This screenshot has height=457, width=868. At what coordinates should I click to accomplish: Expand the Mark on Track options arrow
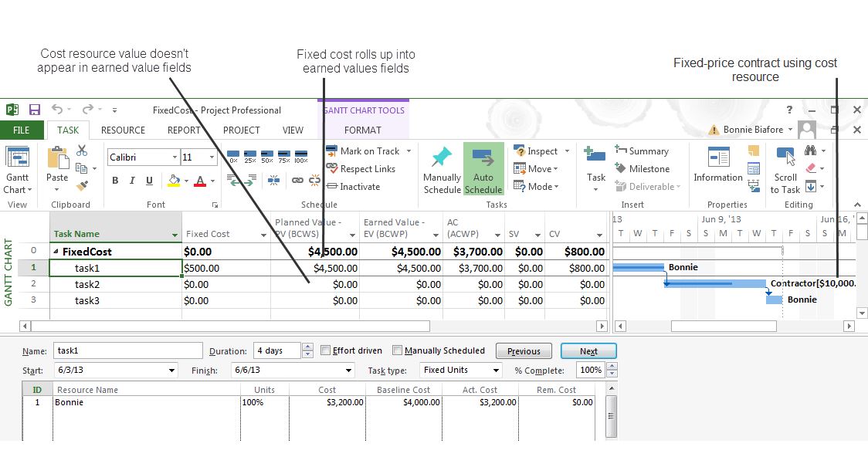[409, 151]
